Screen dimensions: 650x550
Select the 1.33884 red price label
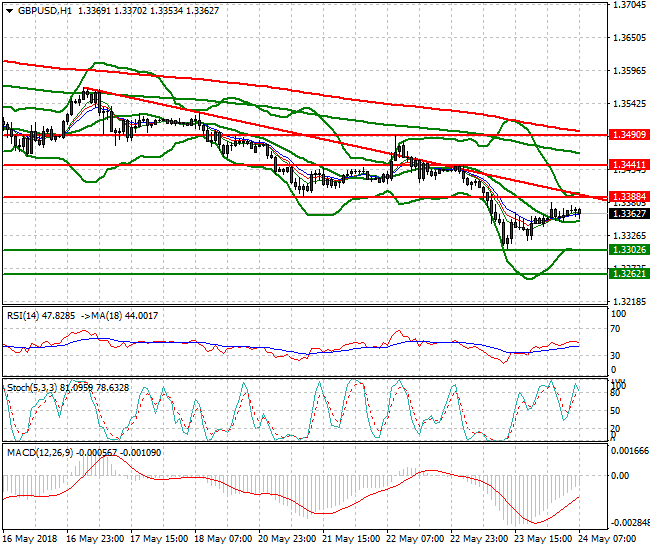click(629, 196)
